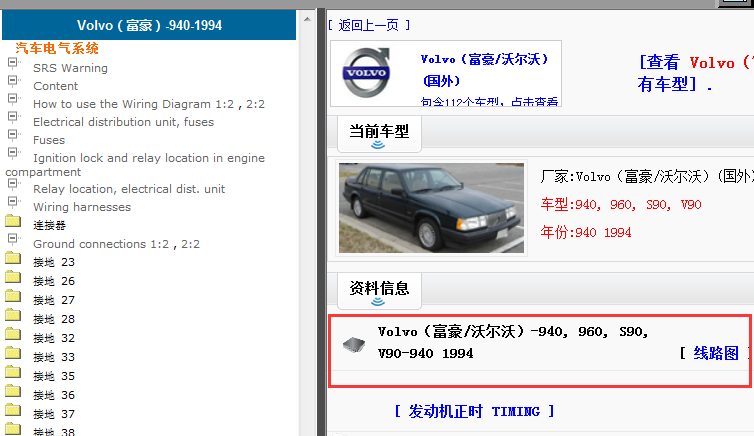754x436 pixels.
Task: Open the Fuses document icon
Action: click(x=13, y=135)
